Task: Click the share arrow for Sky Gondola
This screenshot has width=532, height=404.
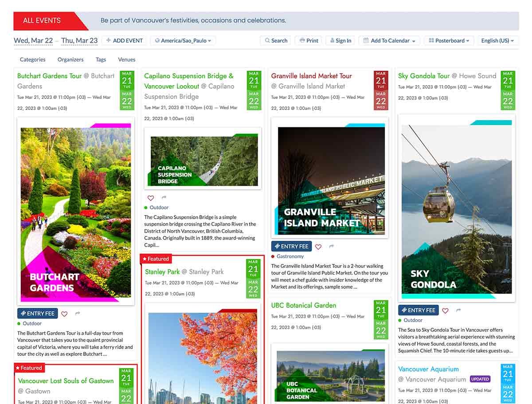Action: pyautogui.click(x=458, y=310)
